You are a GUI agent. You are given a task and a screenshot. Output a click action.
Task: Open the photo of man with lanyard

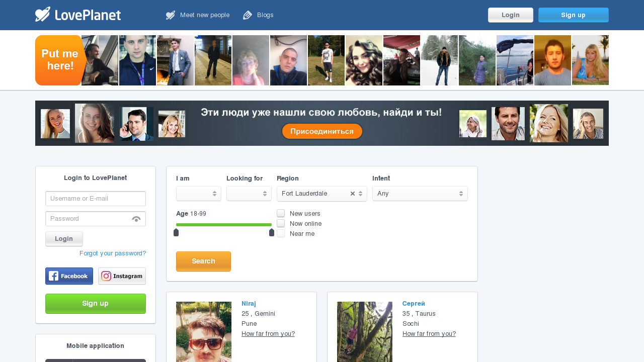(137, 60)
